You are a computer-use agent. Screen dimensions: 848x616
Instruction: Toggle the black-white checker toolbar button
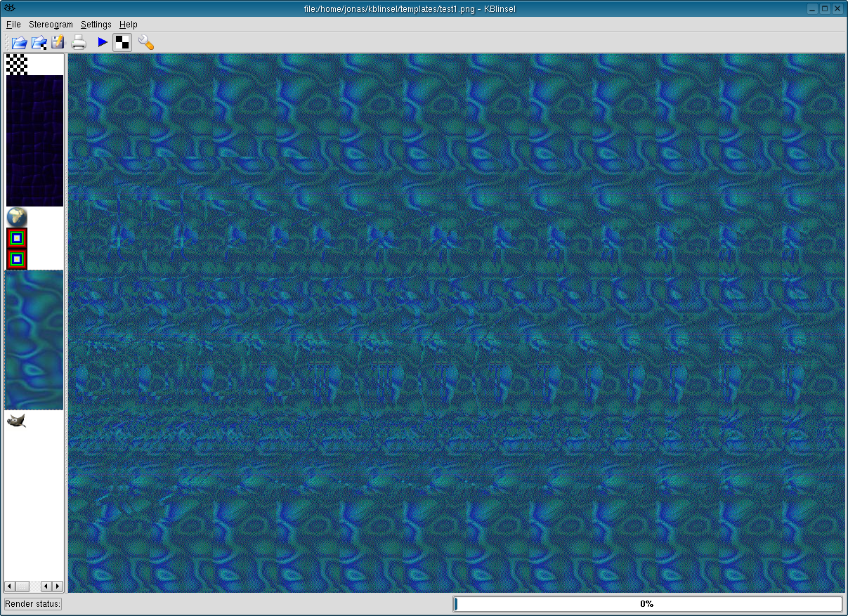[122, 42]
